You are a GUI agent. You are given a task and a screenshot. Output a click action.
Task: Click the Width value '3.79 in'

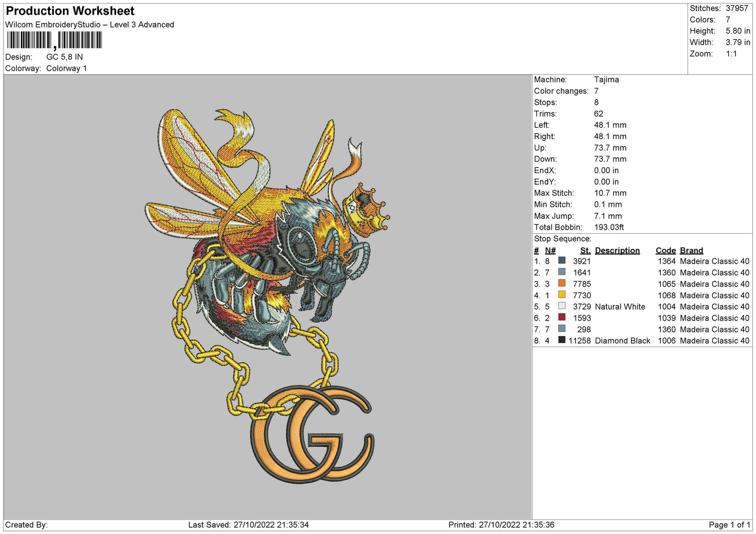click(738, 42)
